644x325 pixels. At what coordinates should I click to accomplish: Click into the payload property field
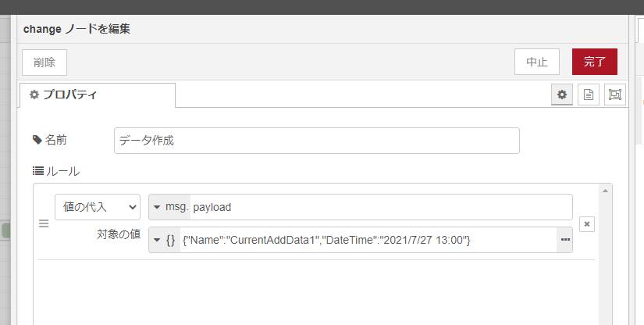pos(381,207)
